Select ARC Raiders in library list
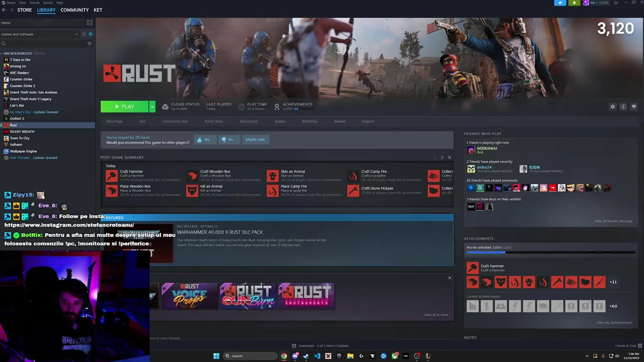 point(19,73)
